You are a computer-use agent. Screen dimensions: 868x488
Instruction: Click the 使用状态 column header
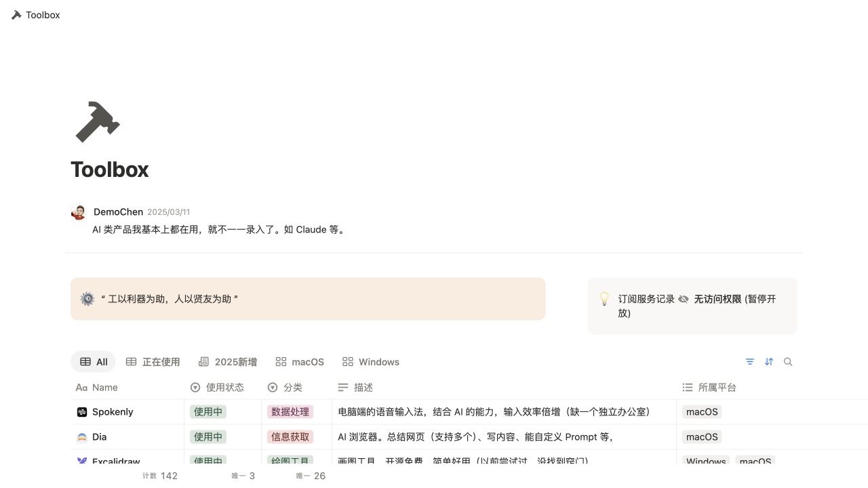[222, 388]
